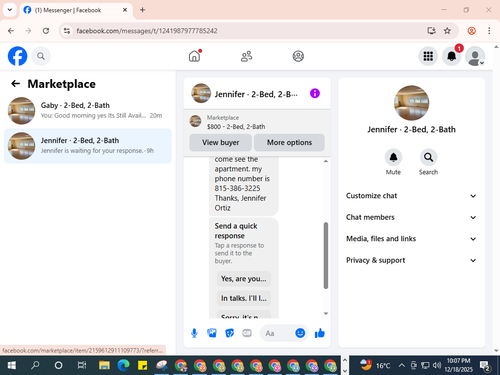Choose a sticker icon

pos(229,333)
